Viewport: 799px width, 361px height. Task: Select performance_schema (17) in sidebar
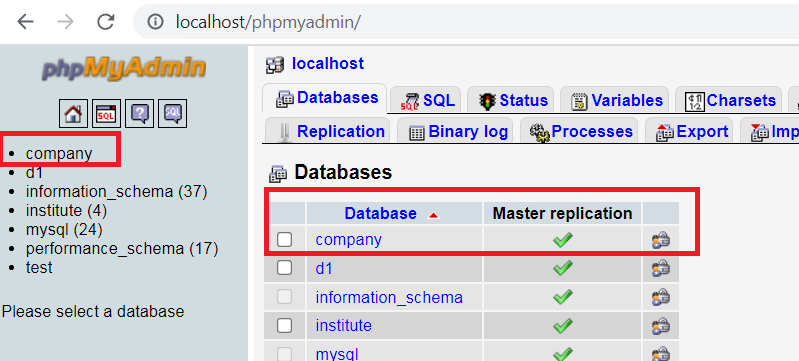coord(122,249)
